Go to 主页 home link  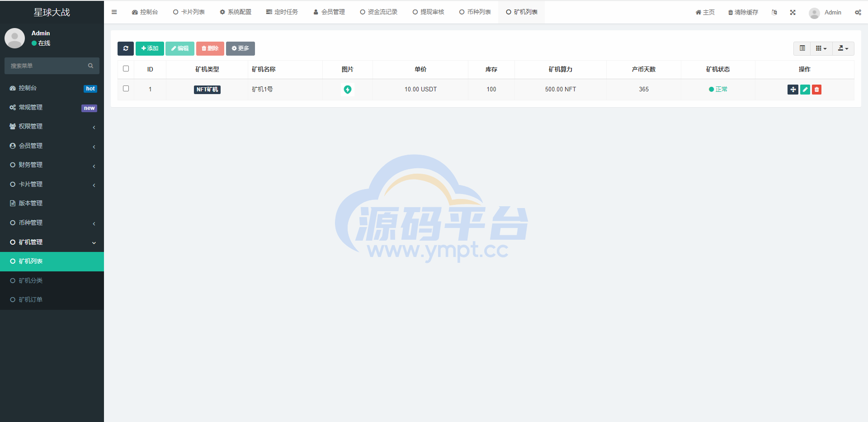click(x=705, y=12)
